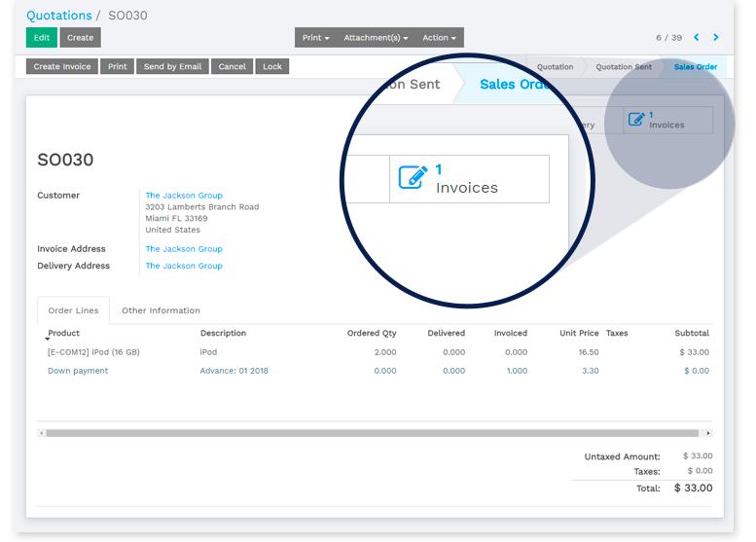The height and width of the screenshot is (542, 756).
Task: Open the Invoices smart button icon
Action: pos(636,119)
